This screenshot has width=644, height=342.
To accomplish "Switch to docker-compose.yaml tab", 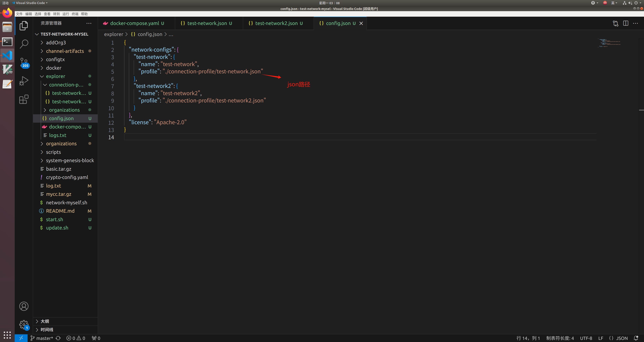I will (136, 23).
